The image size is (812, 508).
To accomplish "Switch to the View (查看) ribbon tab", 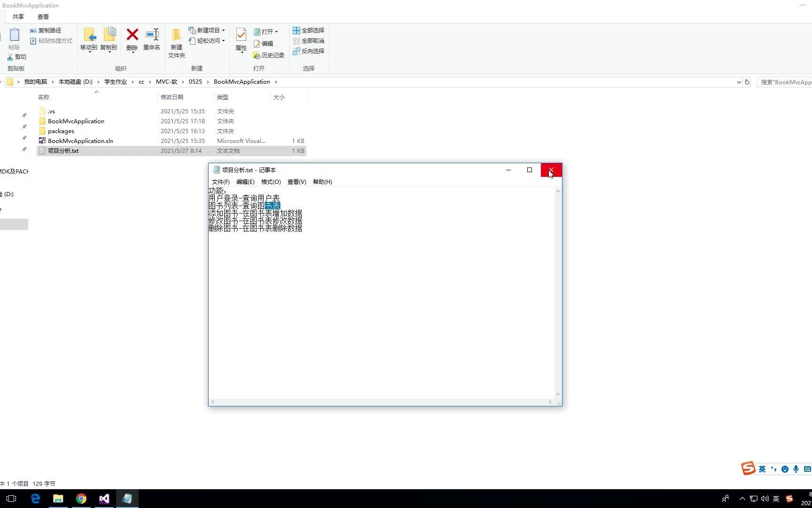I will [43, 17].
